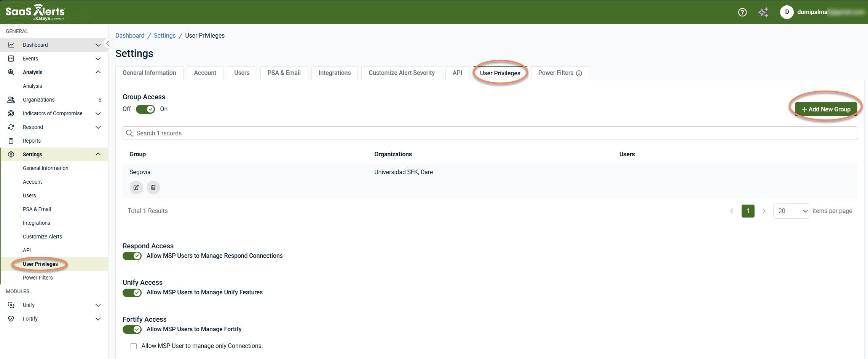Expand the Fortify module chevron
This screenshot has width=868, height=359.
(98, 319)
